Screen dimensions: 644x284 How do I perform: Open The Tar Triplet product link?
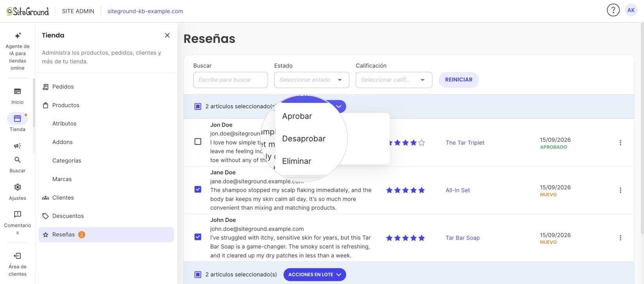pyautogui.click(x=465, y=143)
